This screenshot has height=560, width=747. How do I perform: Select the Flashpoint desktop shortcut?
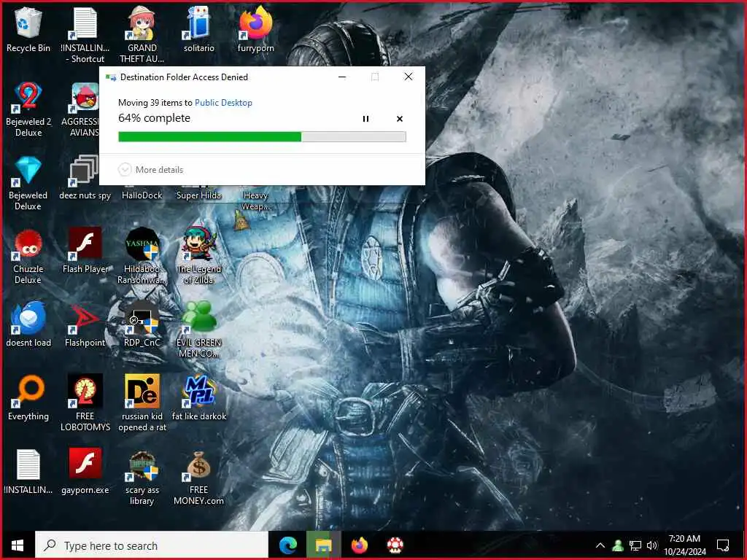tap(85, 324)
